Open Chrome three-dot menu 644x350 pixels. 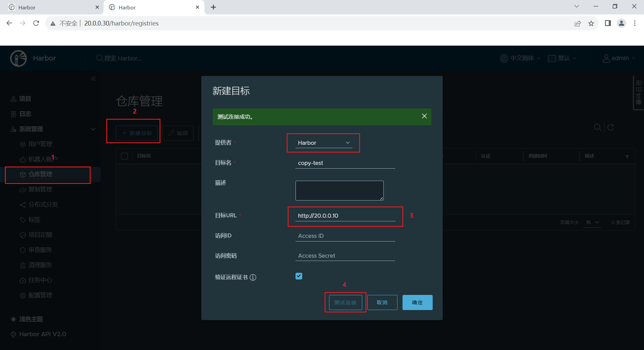tap(635, 23)
